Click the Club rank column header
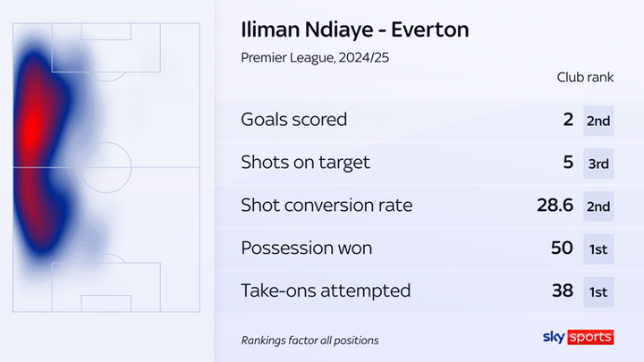The width and height of the screenshot is (644, 362). coord(585,77)
